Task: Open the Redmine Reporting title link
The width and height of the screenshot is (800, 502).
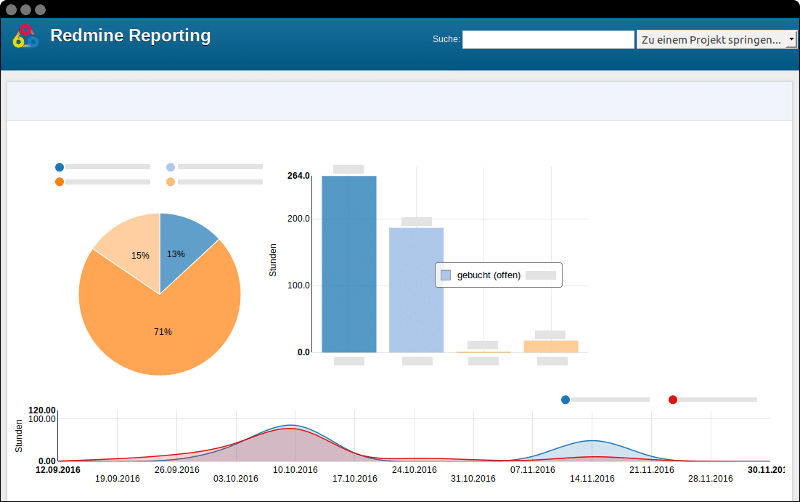Action: 131,35
